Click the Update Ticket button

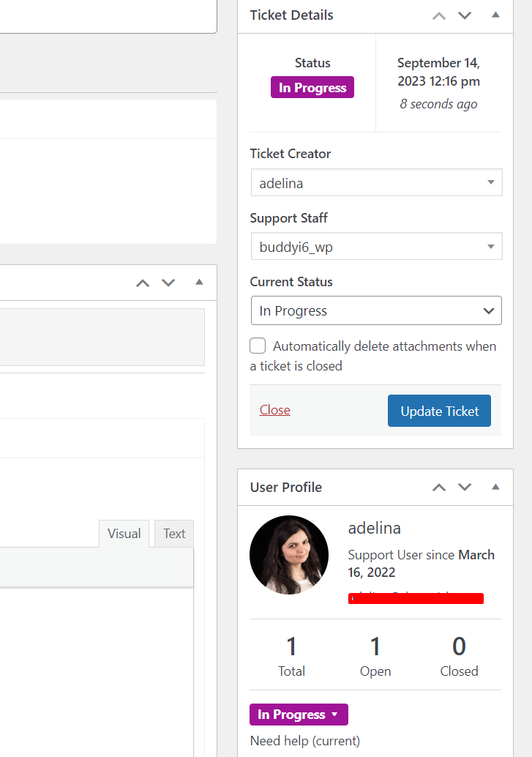439,411
